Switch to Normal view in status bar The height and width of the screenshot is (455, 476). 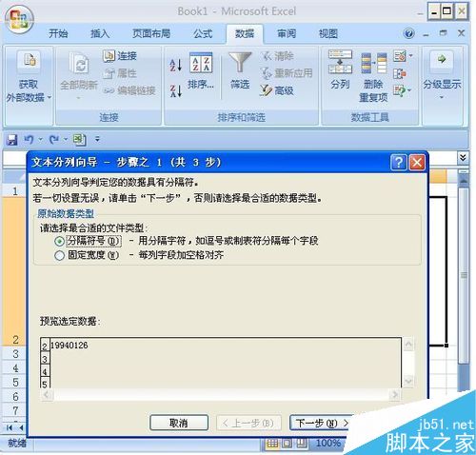tap(272, 444)
